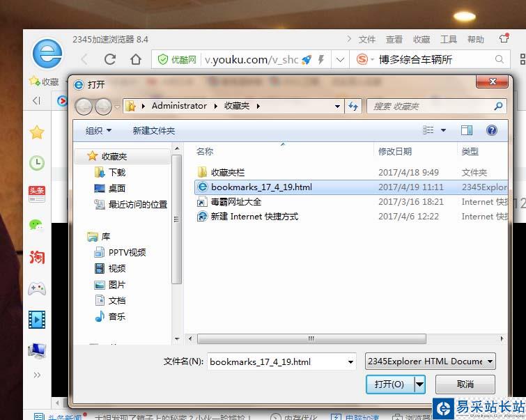Open the computer monitor sidebar icon
Viewport: 526px width, 420px height.
pos(36,351)
